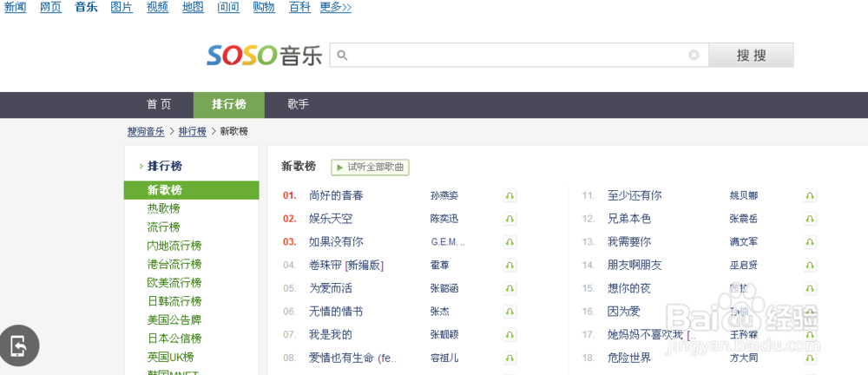Click artist name 陈奕迅

[x=444, y=219]
